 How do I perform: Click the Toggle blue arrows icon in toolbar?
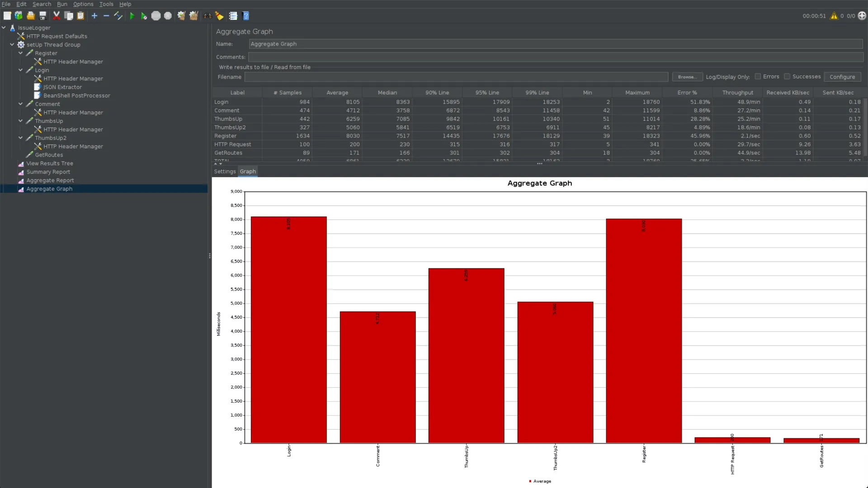(118, 16)
